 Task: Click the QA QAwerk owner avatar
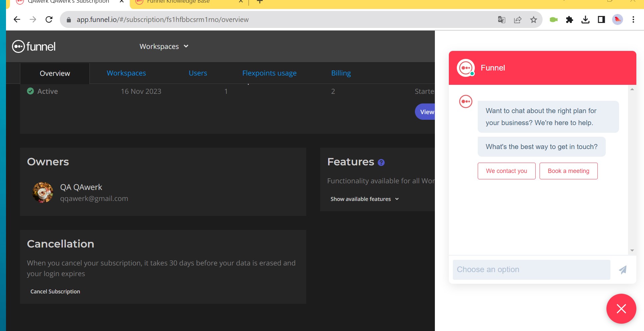(43, 192)
